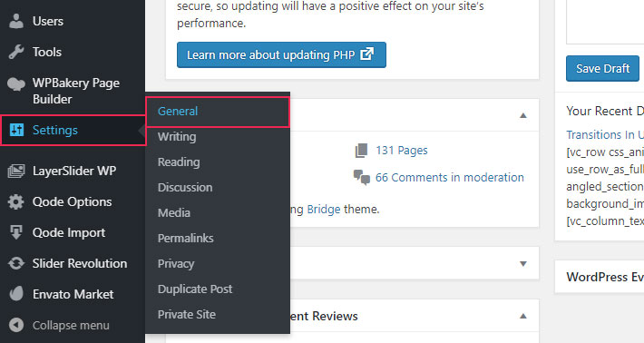Open the Transitions In draft link
The width and height of the screenshot is (644, 343).
coord(605,134)
